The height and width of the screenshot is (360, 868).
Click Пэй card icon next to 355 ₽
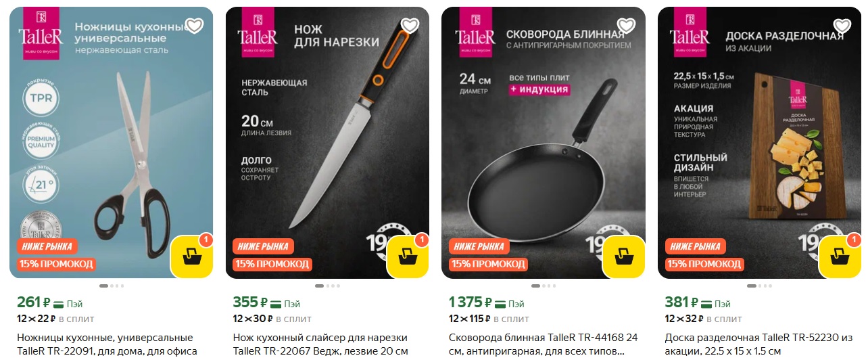pos(275,304)
